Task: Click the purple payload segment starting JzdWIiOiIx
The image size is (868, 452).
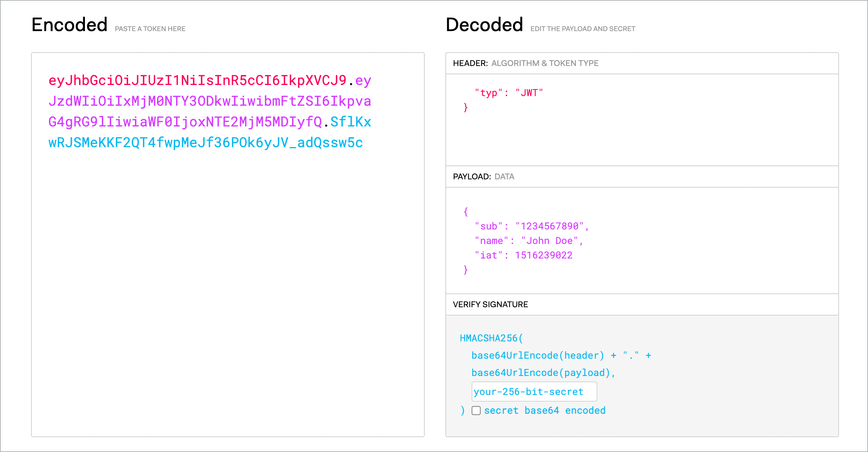Action: tap(210, 101)
